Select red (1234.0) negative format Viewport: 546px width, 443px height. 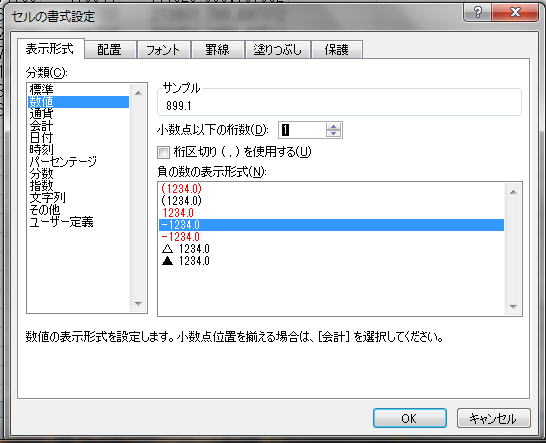[x=181, y=188]
